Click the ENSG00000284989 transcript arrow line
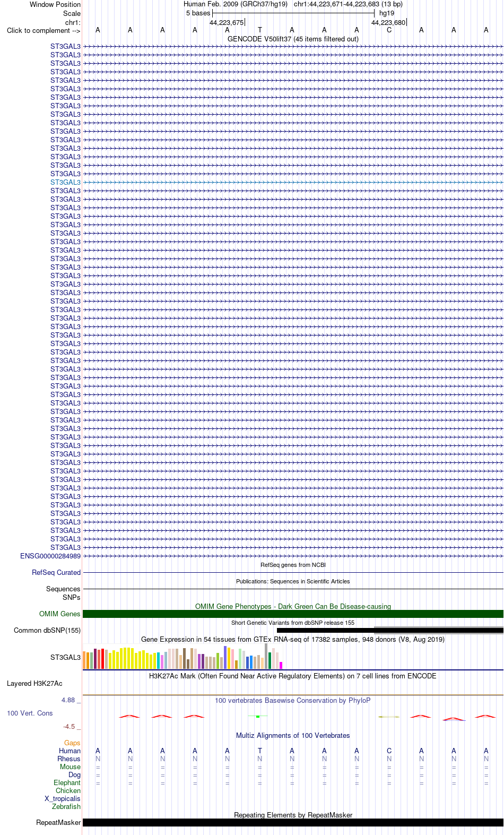The image size is (504, 835). pyautogui.click(x=293, y=556)
